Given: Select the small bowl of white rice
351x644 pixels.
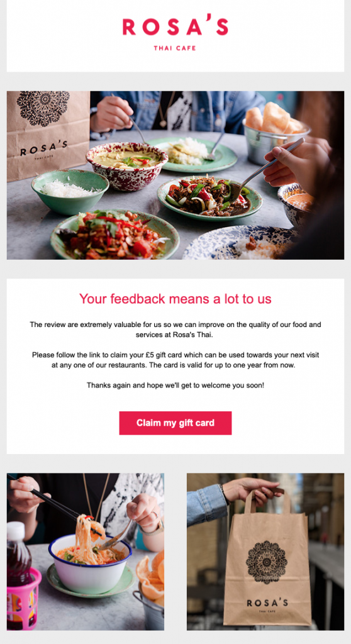Looking at the screenshot, I should tap(70, 191).
